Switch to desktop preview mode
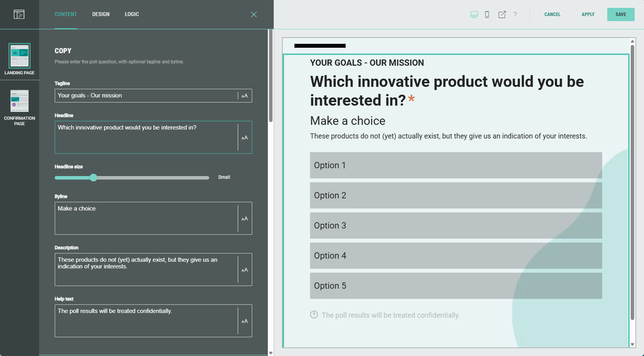 [x=474, y=14]
